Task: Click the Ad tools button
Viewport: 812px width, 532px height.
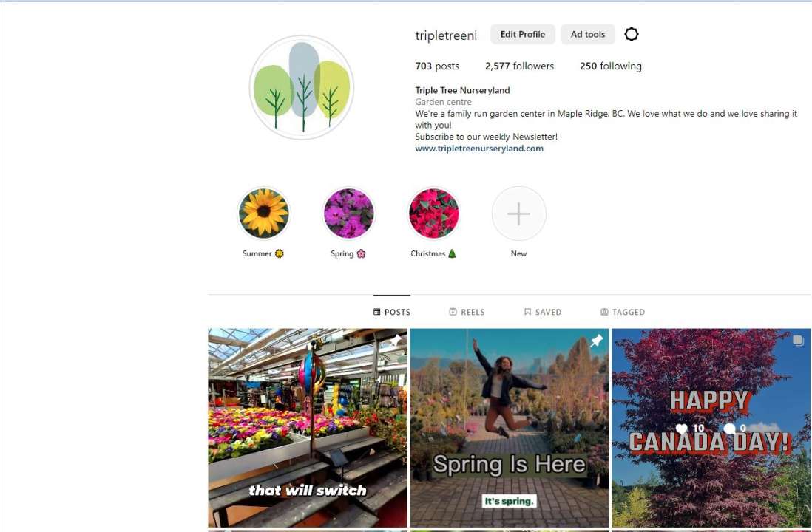Action: tap(588, 34)
